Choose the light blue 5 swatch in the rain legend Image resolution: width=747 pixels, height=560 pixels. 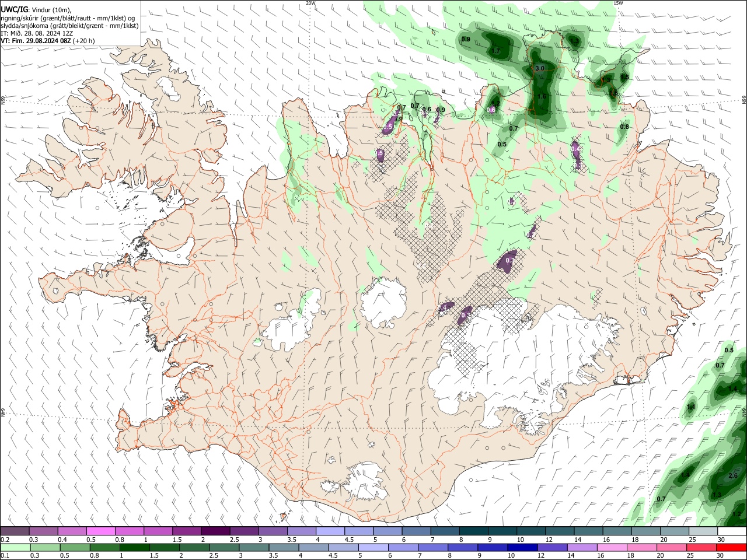click(x=373, y=547)
